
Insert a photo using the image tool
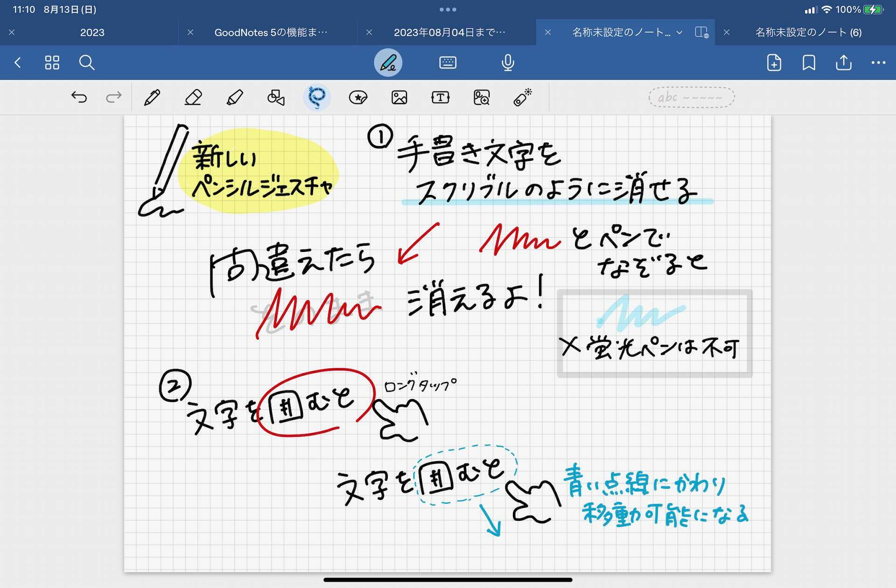click(399, 97)
